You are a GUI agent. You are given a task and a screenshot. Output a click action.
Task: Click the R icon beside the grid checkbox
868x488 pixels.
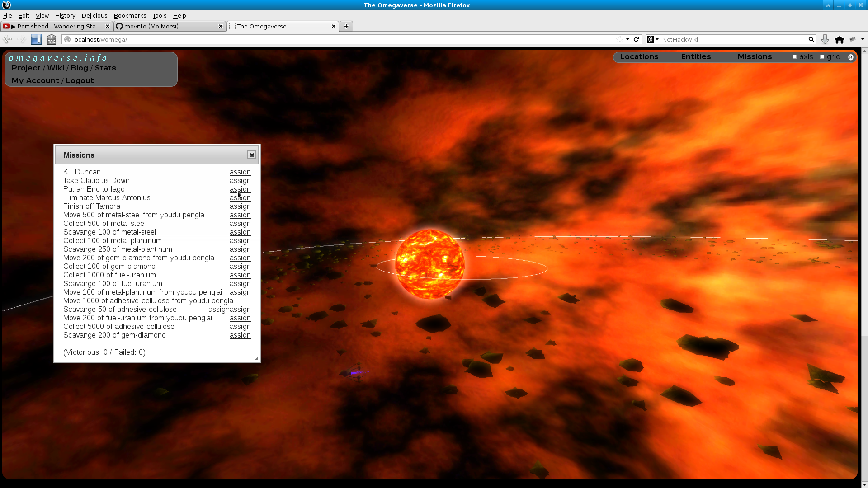tap(851, 57)
